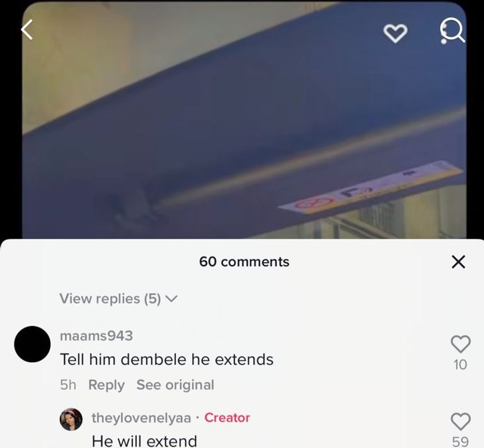
Task: Go back using the left arrow icon
Action: point(27,30)
